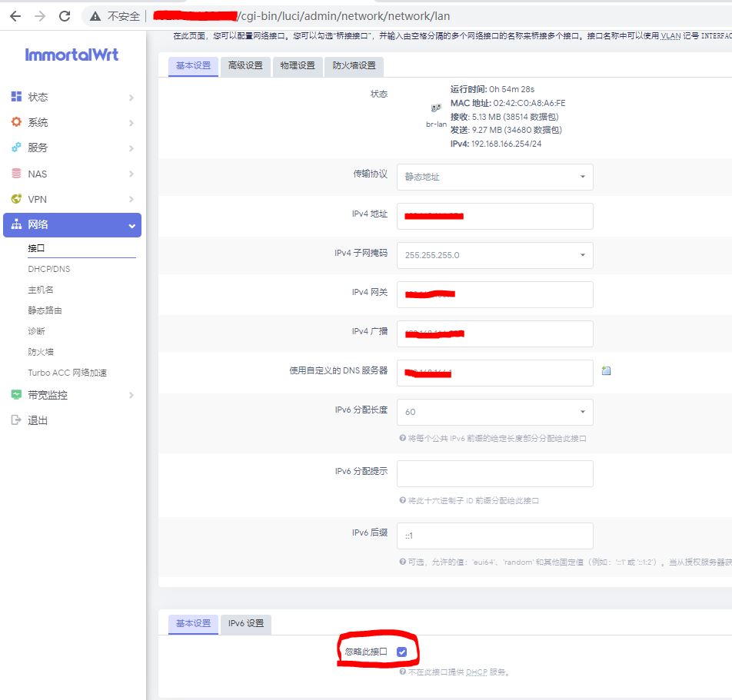This screenshot has width=732, height=700.
Task: Click the add icon beside the DNS field
Action: pos(607,371)
